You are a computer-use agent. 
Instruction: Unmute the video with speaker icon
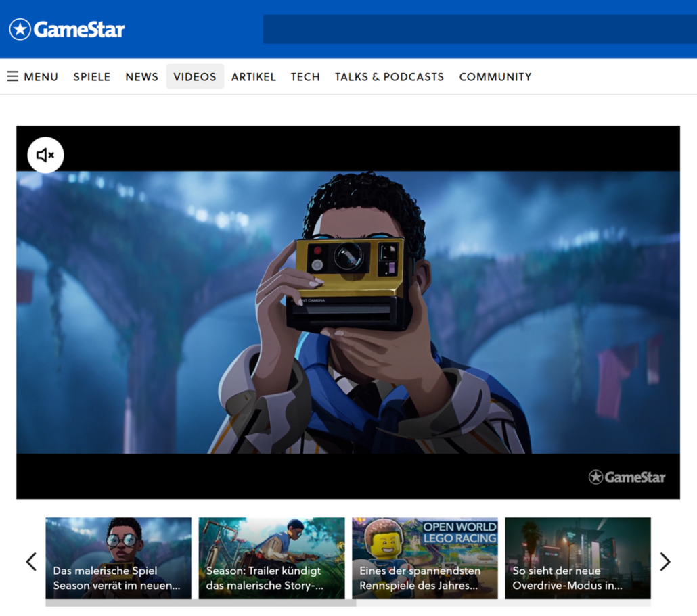(45, 155)
